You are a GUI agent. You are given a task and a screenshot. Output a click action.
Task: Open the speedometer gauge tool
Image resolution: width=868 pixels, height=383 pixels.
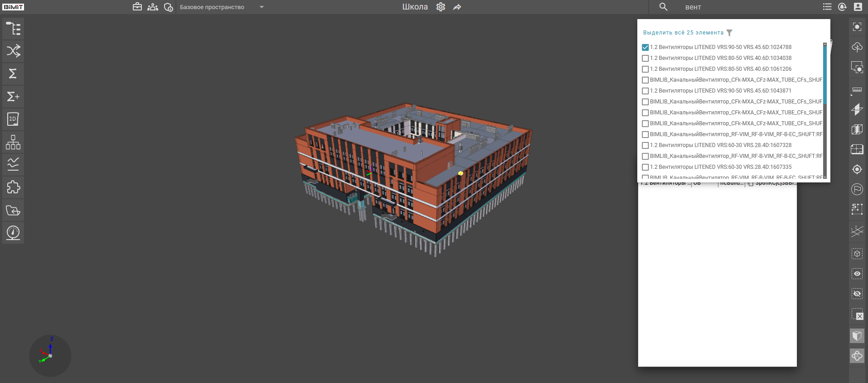[13, 232]
